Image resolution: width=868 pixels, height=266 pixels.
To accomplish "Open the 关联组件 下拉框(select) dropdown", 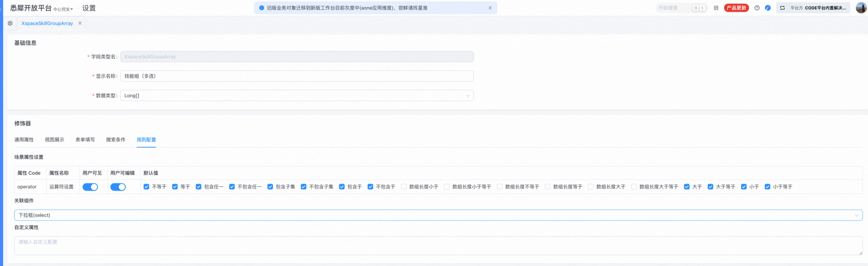I will tap(438, 215).
